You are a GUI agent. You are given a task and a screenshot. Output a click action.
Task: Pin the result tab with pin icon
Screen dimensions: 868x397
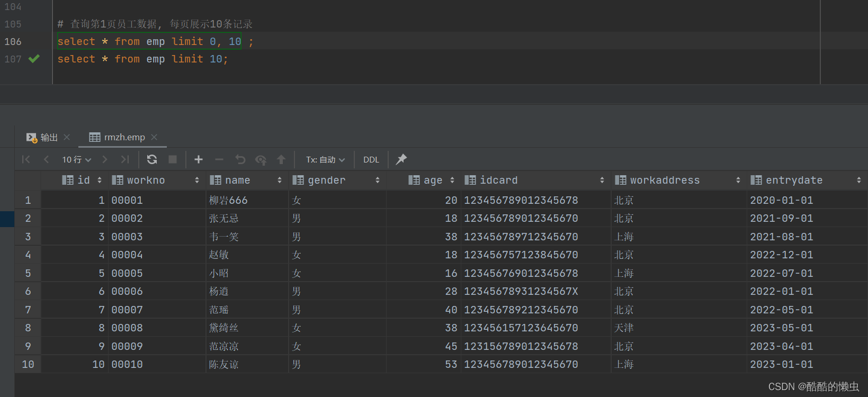[x=401, y=159]
